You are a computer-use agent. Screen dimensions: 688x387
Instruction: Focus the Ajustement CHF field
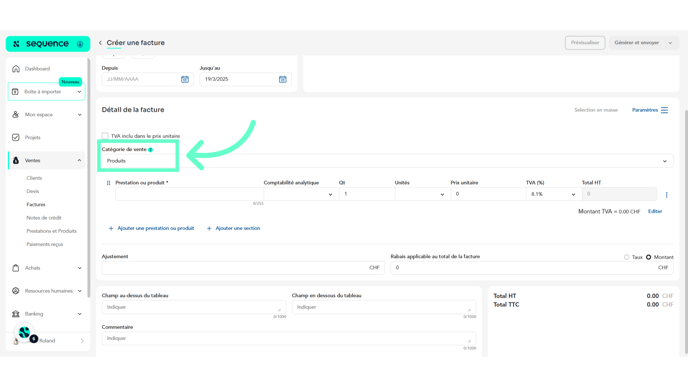243,268
